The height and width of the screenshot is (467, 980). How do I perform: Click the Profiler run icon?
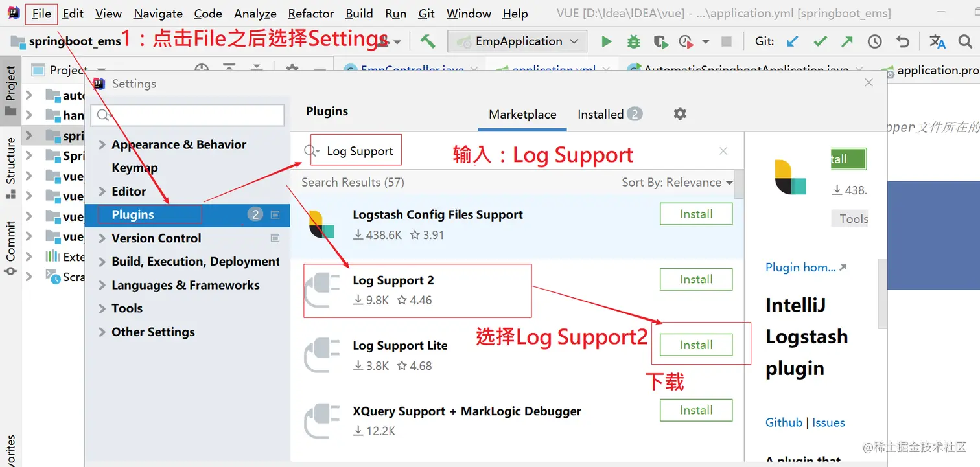(686, 41)
